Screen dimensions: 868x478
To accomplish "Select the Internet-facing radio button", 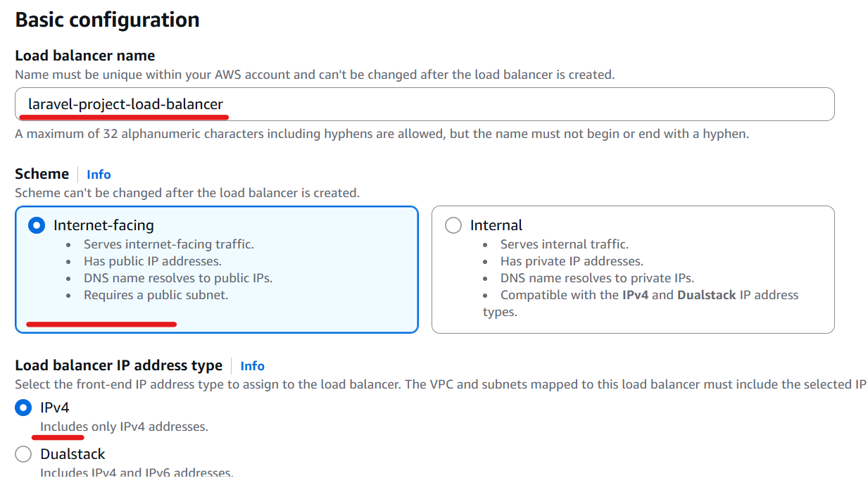I will [36, 225].
